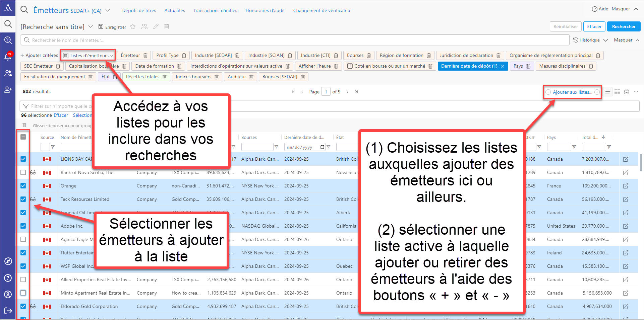Click the plus button in Ajouter aux listes
Image resolution: width=644 pixels, height=320 pixels.
597,92
